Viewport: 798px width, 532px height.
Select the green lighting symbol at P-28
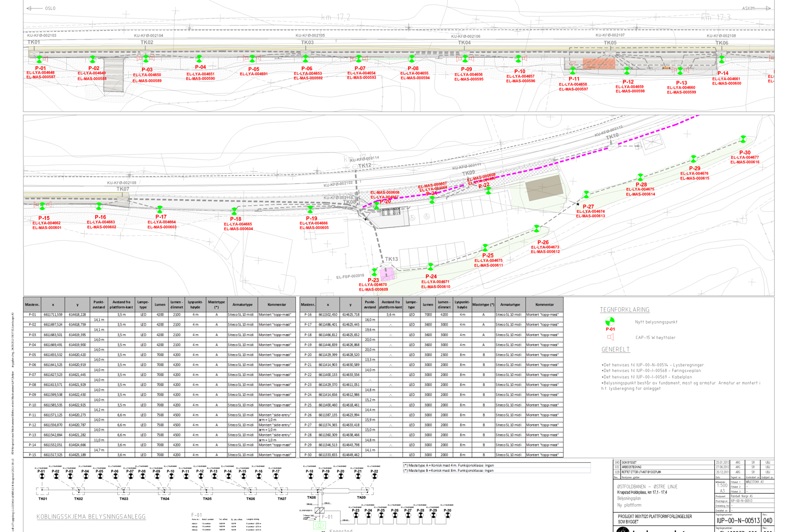pyautogui.click(x=640, y=177)
